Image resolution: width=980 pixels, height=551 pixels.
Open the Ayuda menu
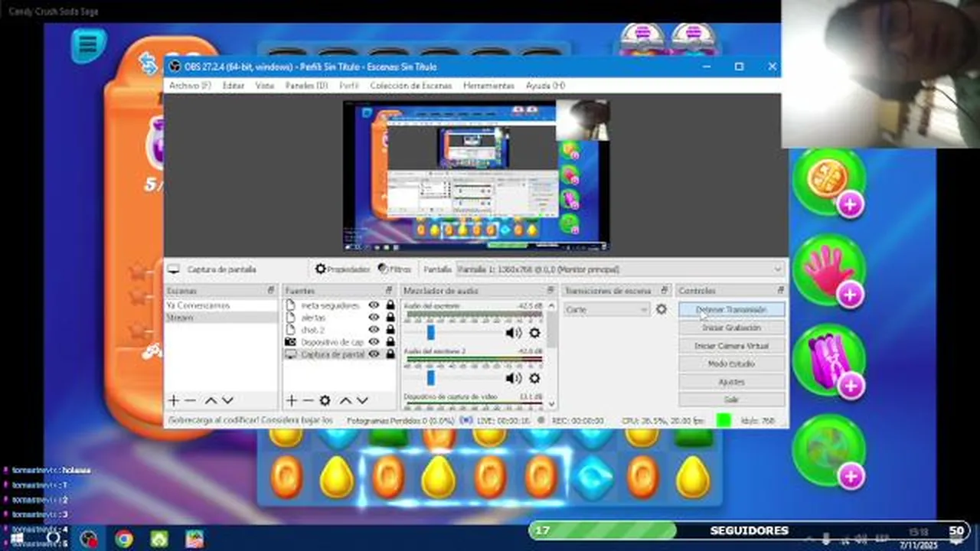pos(545,86)
